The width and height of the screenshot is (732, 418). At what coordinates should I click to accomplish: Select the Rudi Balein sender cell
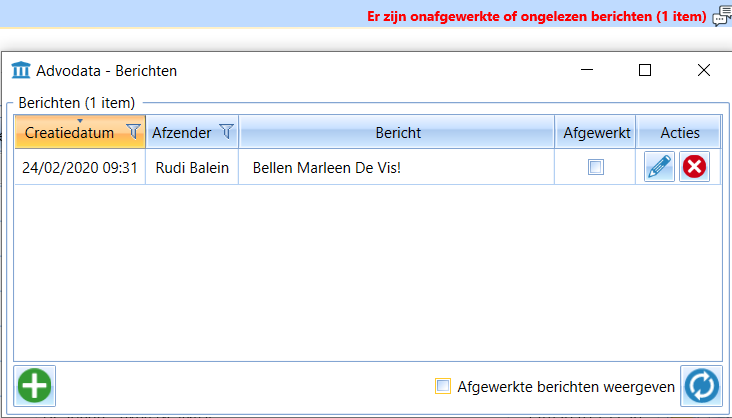click(x=192, y=167)
